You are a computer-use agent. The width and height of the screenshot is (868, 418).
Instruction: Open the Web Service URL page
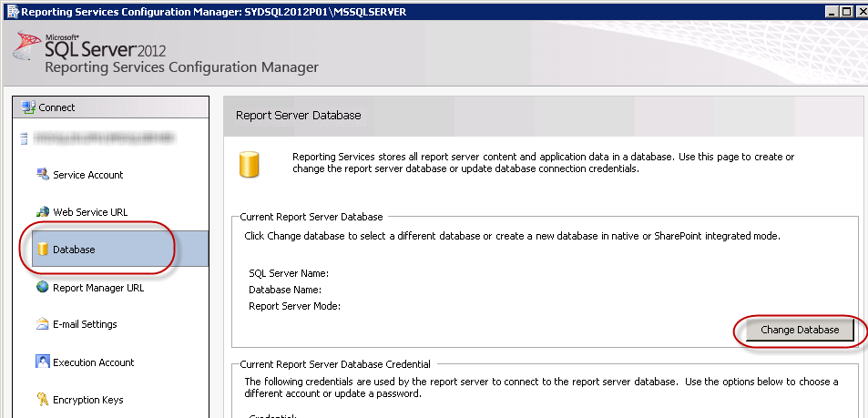pos(90,212)
